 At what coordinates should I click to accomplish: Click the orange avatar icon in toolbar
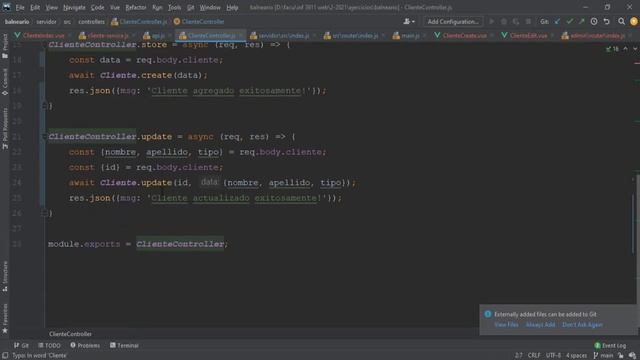pos(633,22)
